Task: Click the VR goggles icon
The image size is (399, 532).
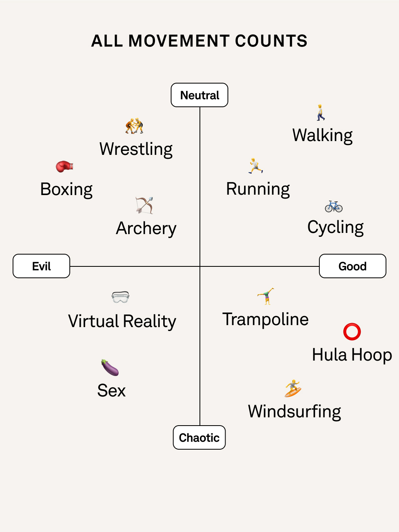Action: pos(121,297)
